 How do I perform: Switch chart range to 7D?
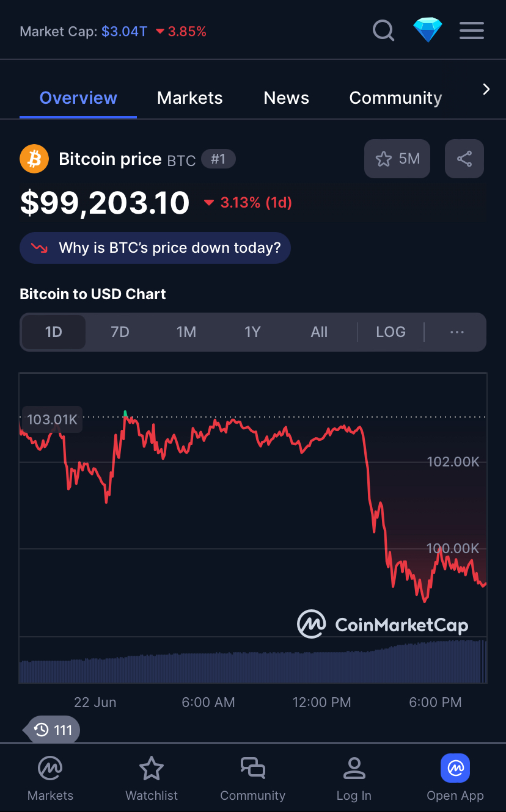(x=120, y=332)
